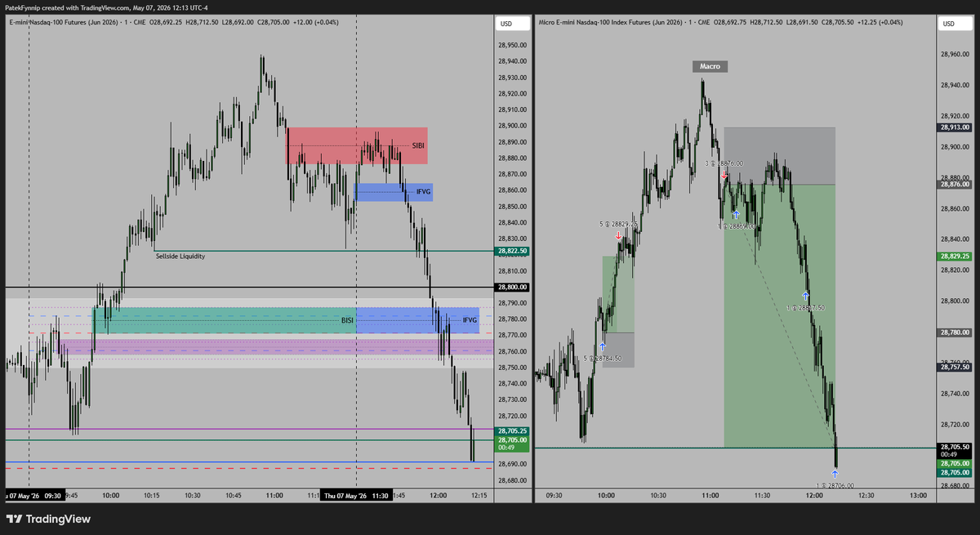This screenshot has height=535, width=980.
Task: Click the grey 28,780.00 price label
Action: pyautogui.click(x=955, y=332)
